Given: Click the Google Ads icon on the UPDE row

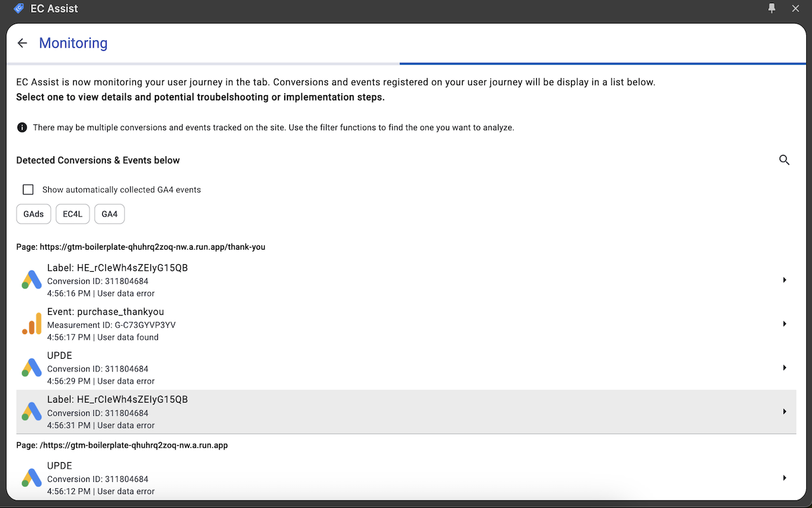Looking at the screenshot, I should coord(31,368).
